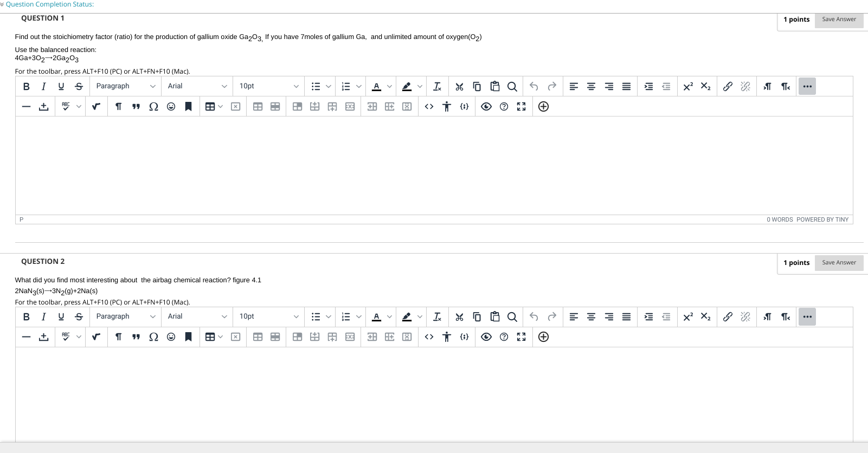Click HTML source code icon in Question 1
Screen dimensions: 868x453
click(x=429, y=107)
